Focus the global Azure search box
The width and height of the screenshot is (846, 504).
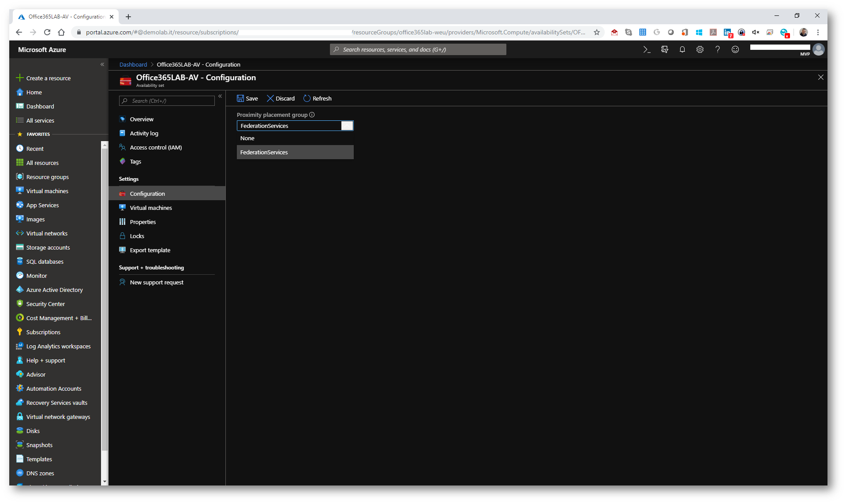click(x=418, y=49)
